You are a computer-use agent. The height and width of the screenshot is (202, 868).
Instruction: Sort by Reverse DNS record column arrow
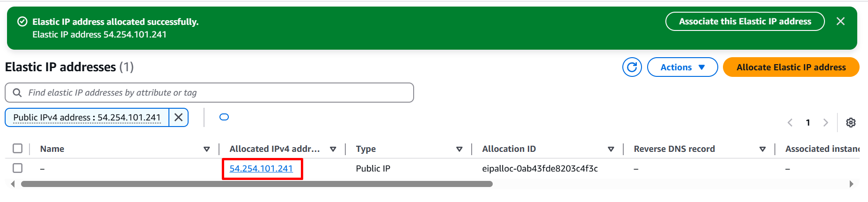(x=762, y=149)
